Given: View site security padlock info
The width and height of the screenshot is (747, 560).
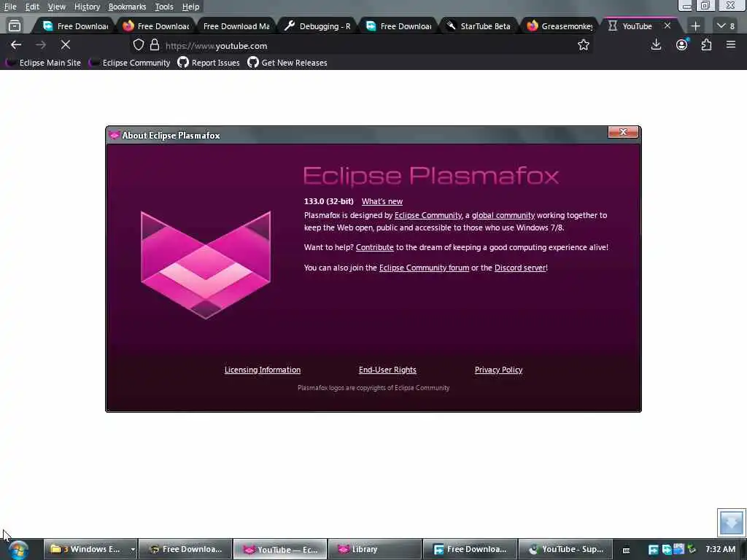Looking at the screenshot, I should pyautogui.click(x=155, y=44).
